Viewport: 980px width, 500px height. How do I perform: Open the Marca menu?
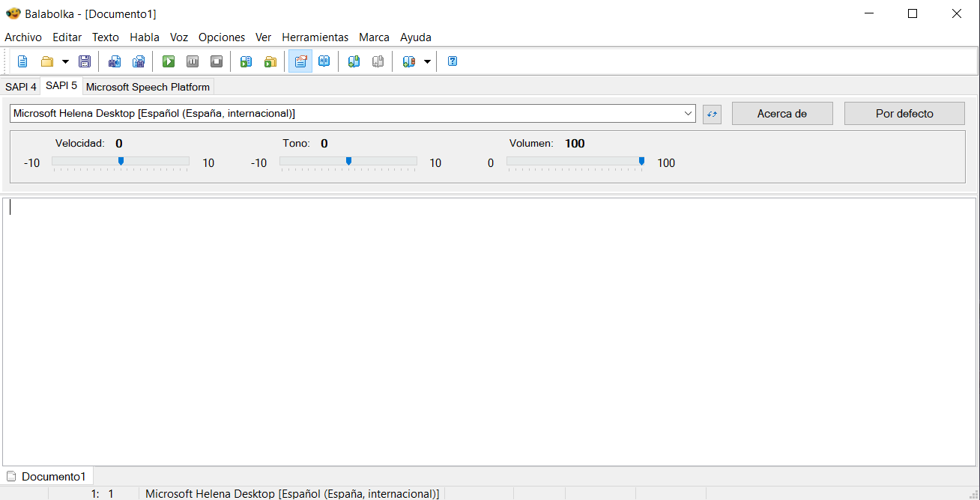tap(374, 37)
